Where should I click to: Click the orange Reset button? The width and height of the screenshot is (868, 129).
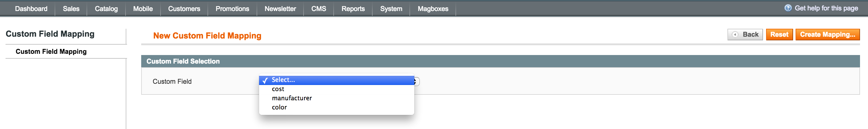(779, 35)
